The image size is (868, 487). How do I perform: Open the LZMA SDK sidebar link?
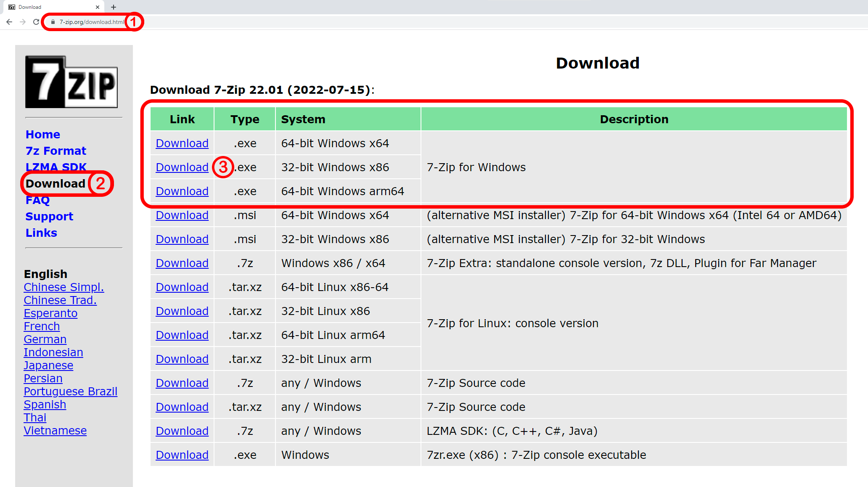(x=56, y=167)
